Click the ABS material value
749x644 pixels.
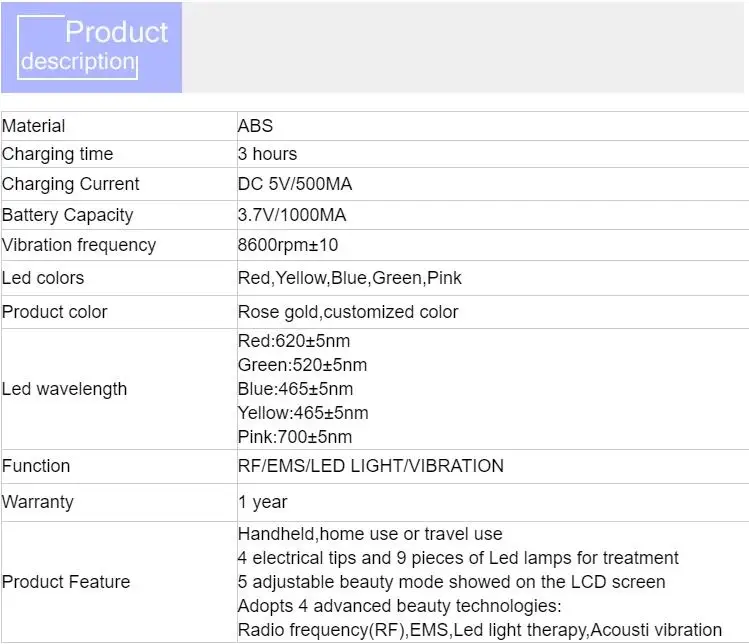(x=255, y=126)
